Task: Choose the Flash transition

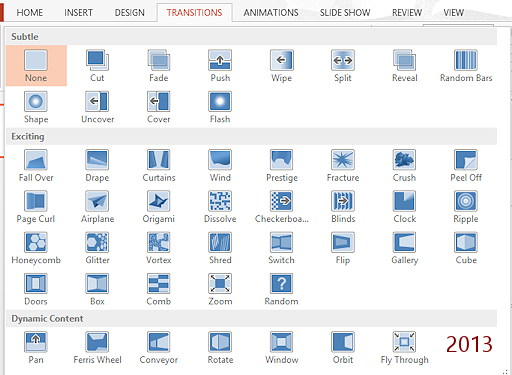Action: coord(220,107)
